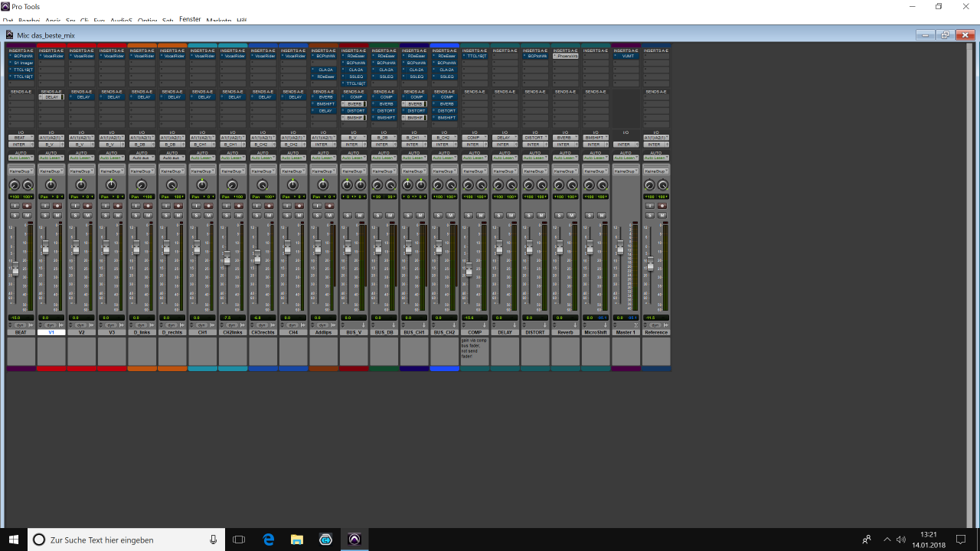The image size is (980, 551).
Task: Click the bright blue color strip under BUS_CH2
Action: (445, 369)
